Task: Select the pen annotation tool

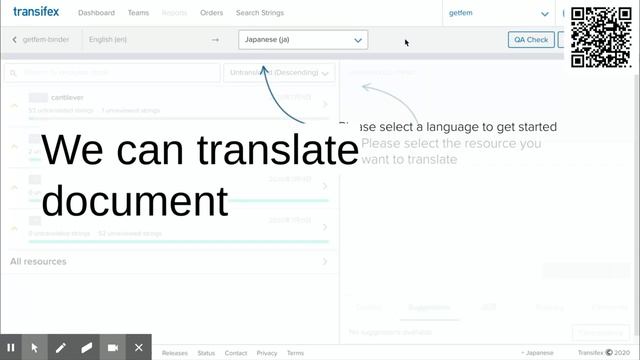Action: pos(61,347)
